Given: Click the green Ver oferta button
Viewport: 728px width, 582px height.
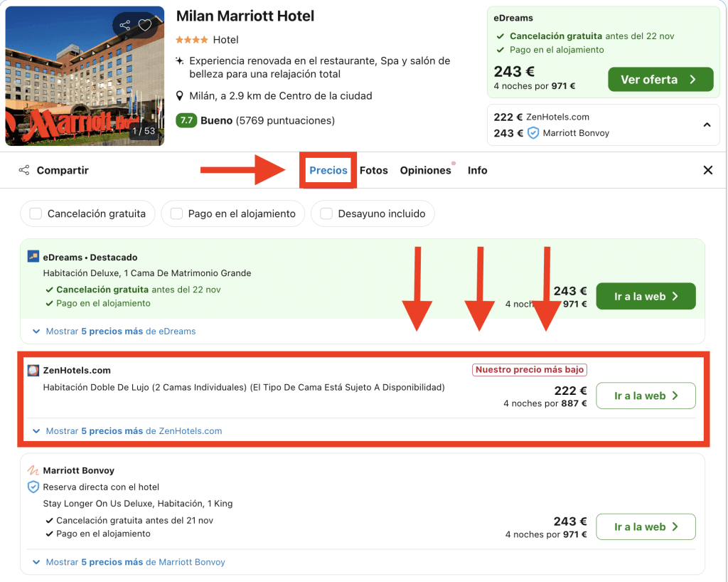Looking at the screenshot, I should coord(660,80).
